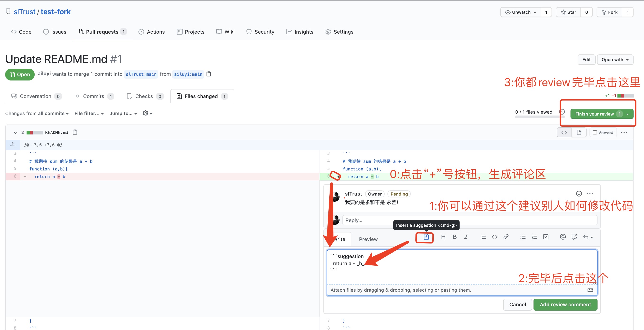Switch to source diff view
The image size is (644, 330).
(x=564, y=133)
